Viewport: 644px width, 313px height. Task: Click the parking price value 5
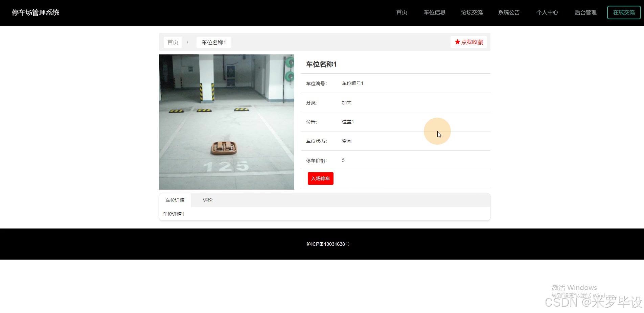click(343, 160)
